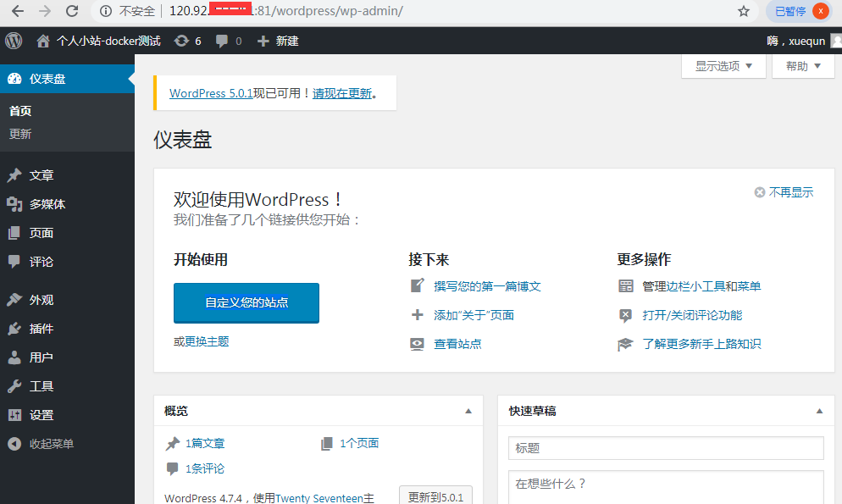
Task: Open the 查看站点 link
Action: [x=457, y=344]
